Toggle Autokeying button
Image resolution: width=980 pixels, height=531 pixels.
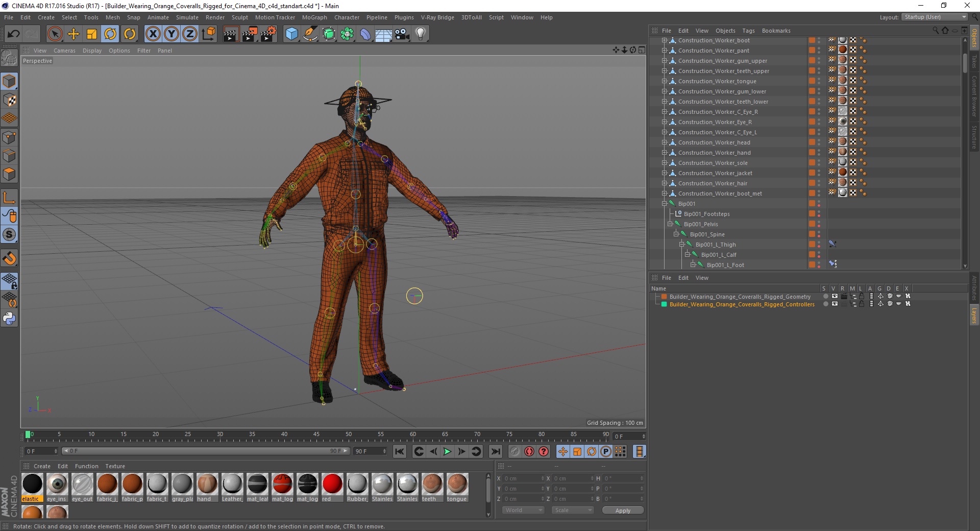(x=529, y=451)
